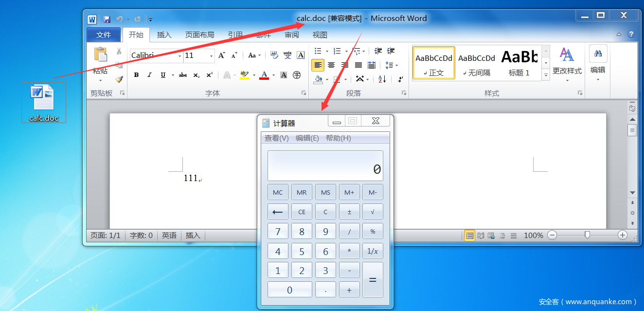
Task: Toggle Bold formatting in Word ribbon
Action: tap(136, 75)
